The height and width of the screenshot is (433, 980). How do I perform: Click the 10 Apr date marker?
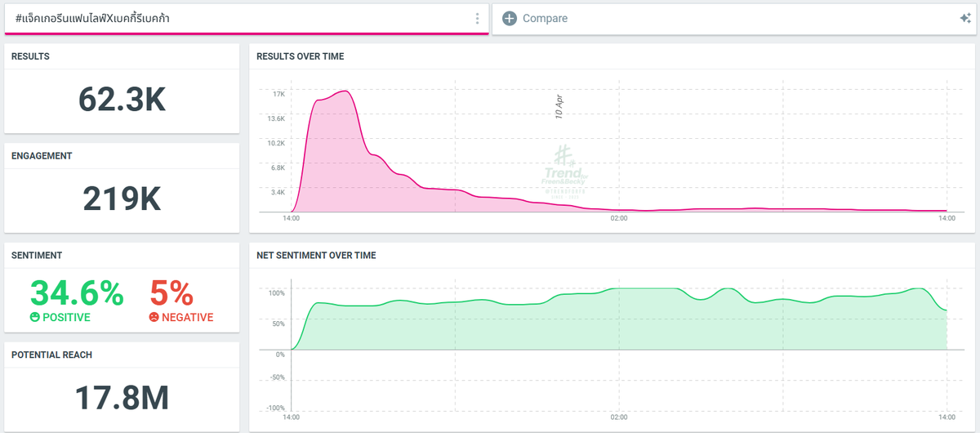coord(559,108)
